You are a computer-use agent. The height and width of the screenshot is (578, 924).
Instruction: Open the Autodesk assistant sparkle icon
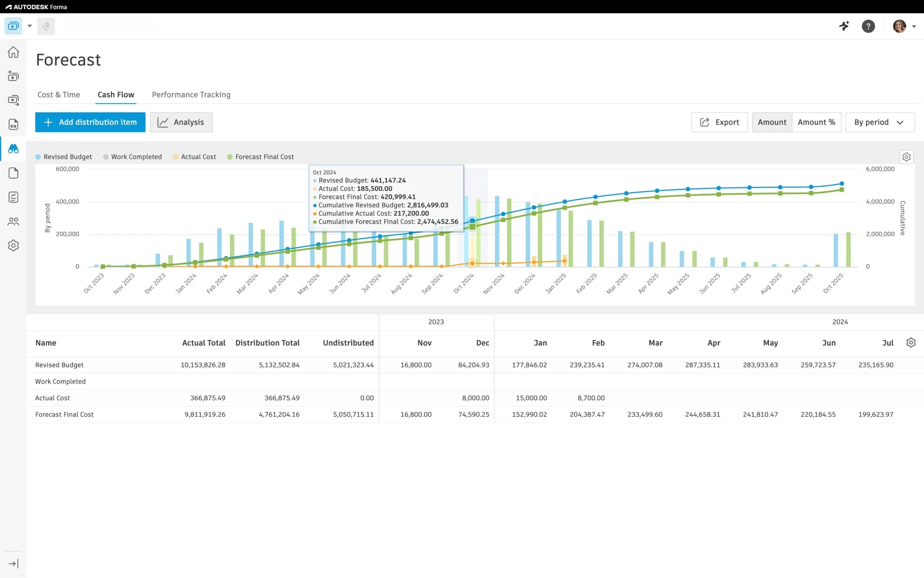(x=844, y=26)
